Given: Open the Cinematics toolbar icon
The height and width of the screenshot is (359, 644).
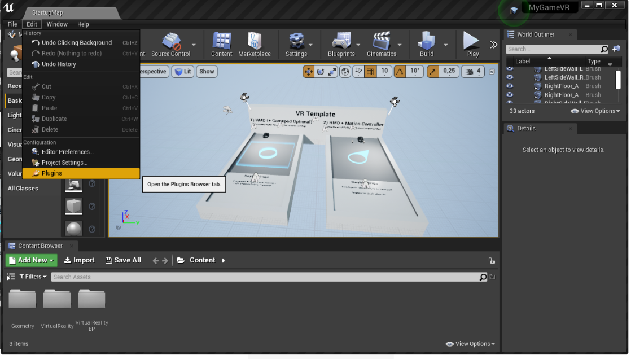Looking at the screenshot, I should (x=381, y=45).
